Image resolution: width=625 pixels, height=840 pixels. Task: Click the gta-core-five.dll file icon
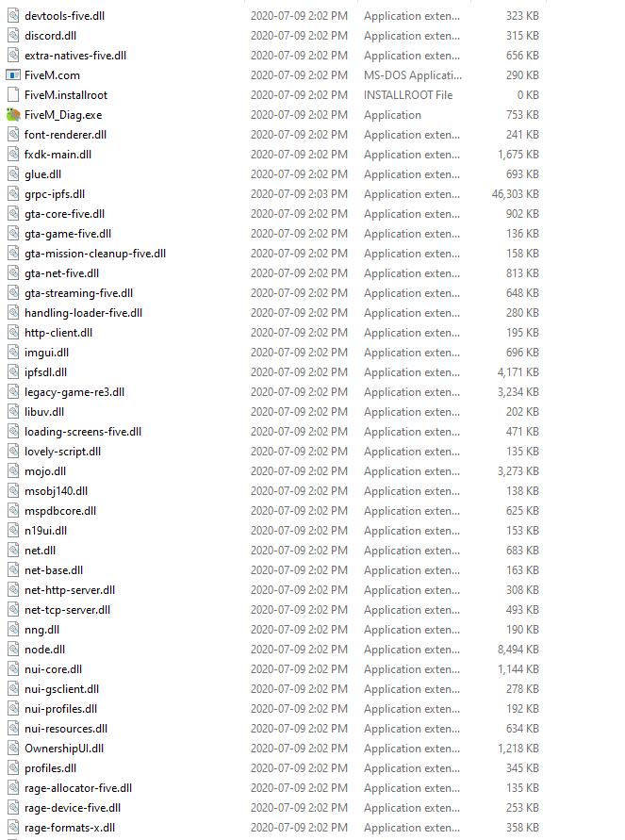tap(13, 214)
